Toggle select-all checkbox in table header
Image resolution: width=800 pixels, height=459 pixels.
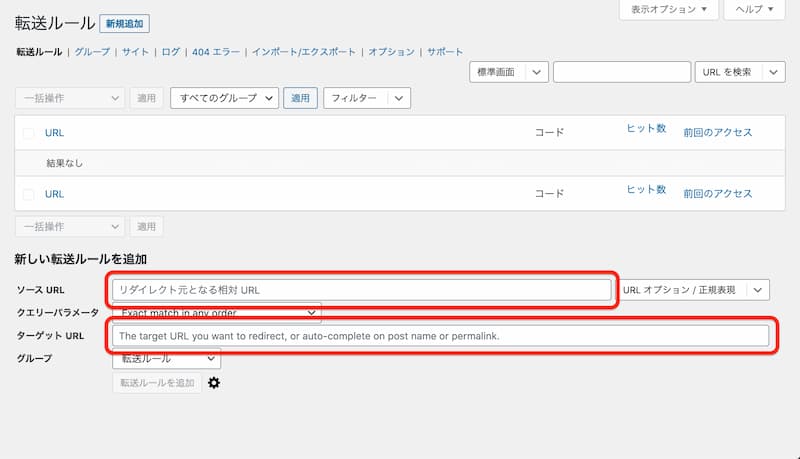pos(29,133)
